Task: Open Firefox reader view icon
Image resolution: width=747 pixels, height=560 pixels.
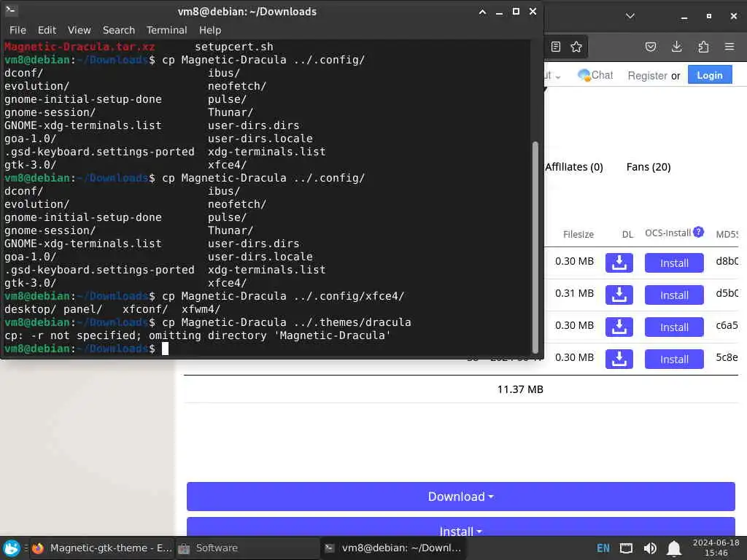Action: click(x=555, y=47)
